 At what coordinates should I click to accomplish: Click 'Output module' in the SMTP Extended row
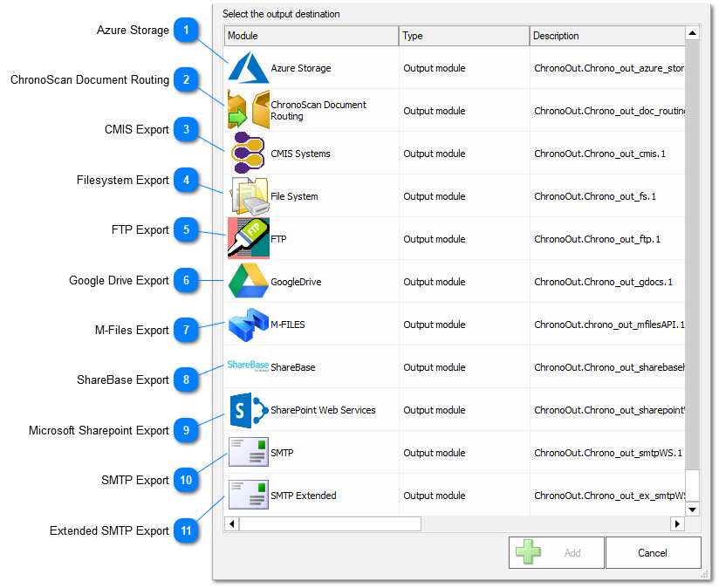[435, 496]
